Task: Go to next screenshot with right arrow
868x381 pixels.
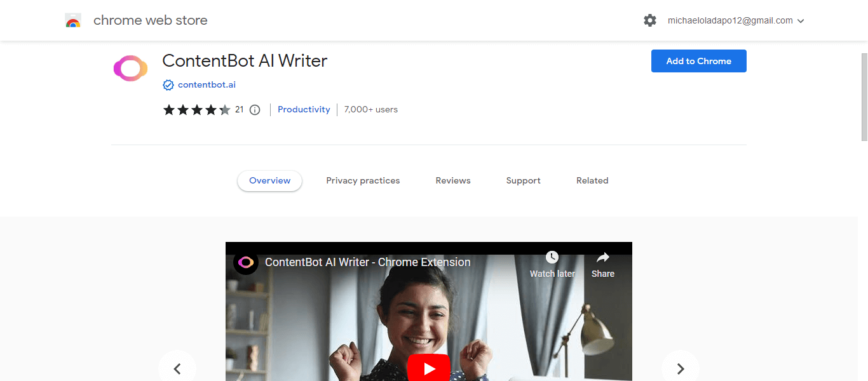Action: point(681,368)
